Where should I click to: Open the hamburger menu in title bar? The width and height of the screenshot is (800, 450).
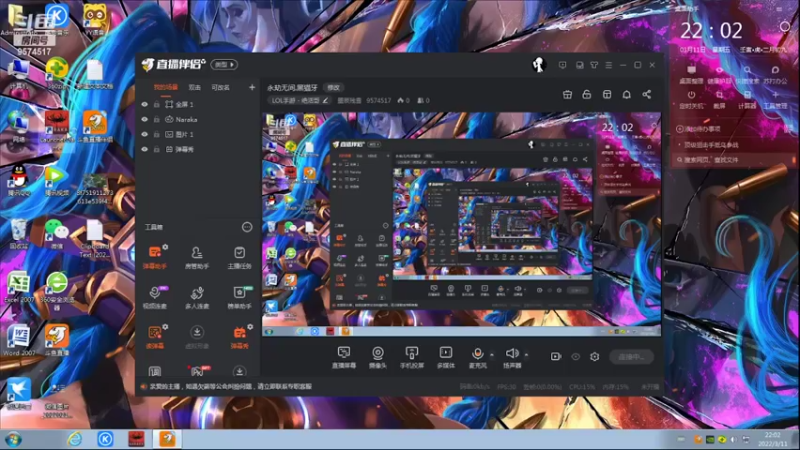point(609,65)
